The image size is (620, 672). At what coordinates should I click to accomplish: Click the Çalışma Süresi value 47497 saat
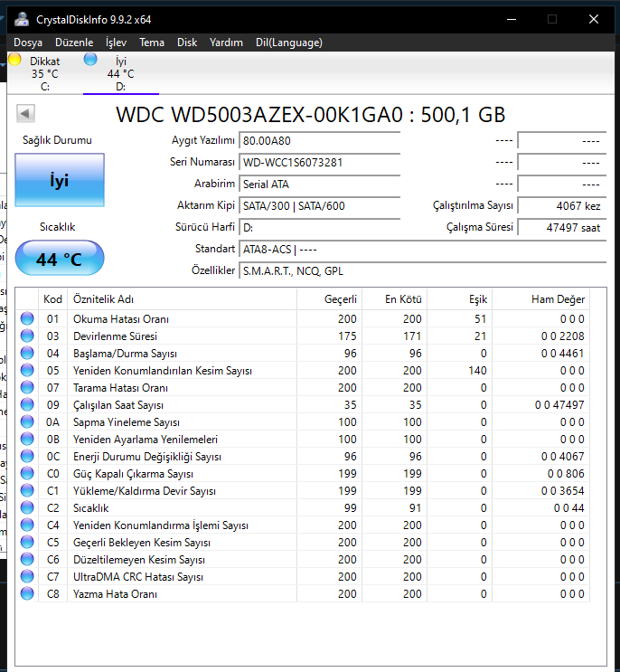(x=562, y=228)
